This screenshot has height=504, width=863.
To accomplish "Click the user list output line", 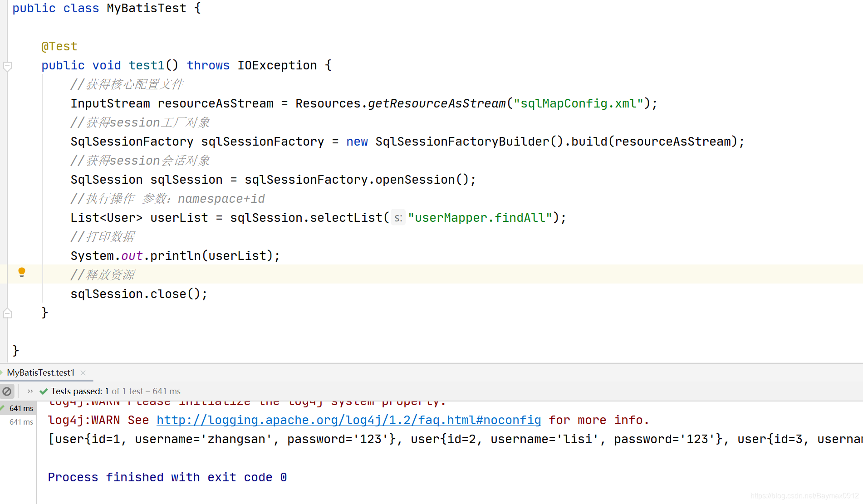I will 455,439.
